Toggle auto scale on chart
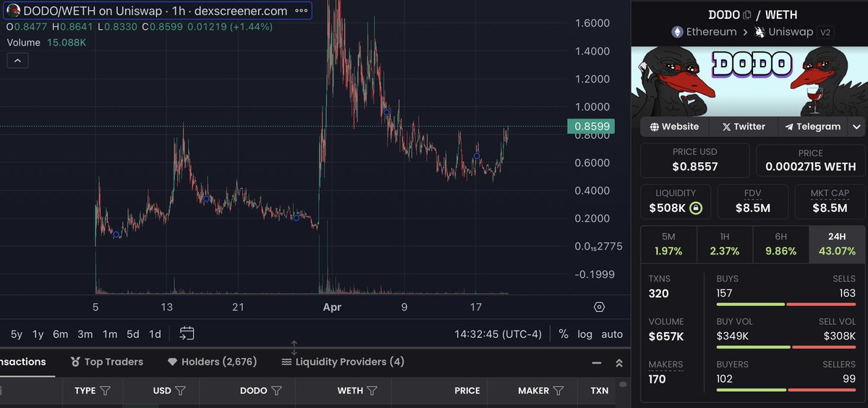 click(x=612, y=334)
